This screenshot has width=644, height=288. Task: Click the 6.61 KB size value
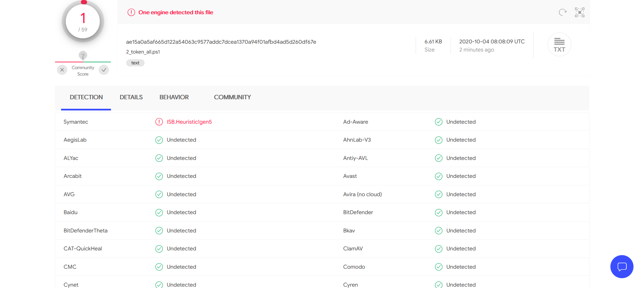point(433,42)
